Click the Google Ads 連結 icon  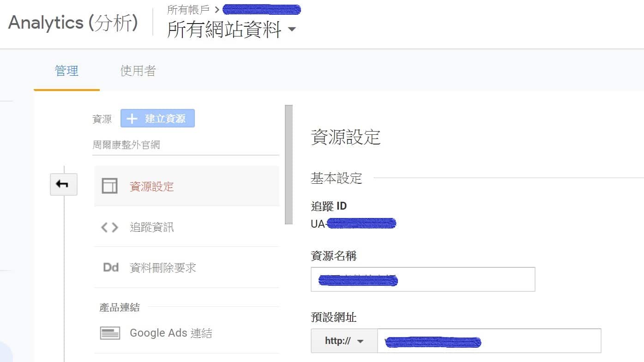(x=110, y=333)
